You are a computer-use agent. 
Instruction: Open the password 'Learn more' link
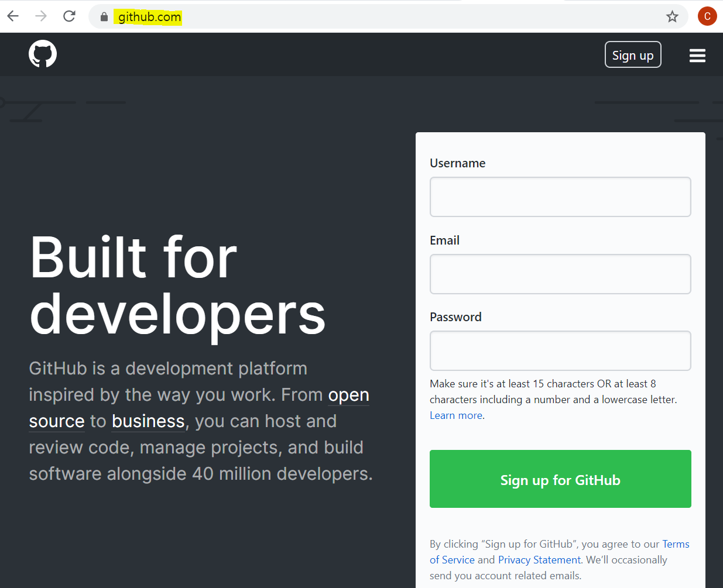(457, 415)
